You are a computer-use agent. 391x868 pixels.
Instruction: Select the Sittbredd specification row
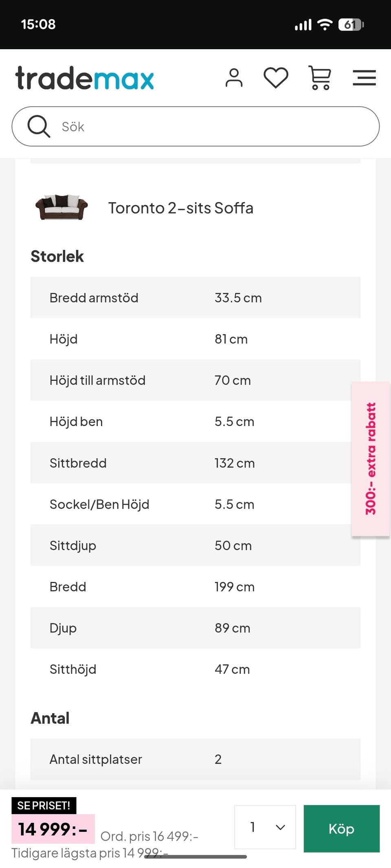tap(195, 463)
